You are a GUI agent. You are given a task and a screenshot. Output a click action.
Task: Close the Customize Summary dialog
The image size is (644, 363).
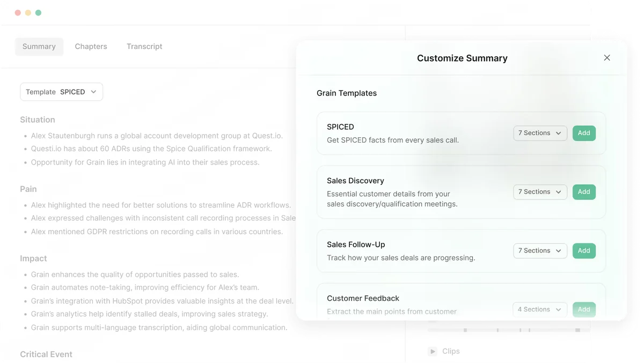click(x=607, y=57)
